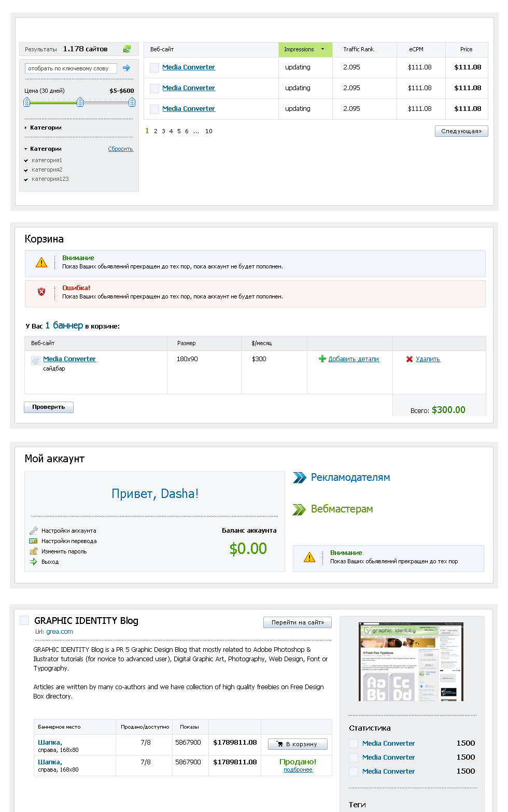This screenshot has width=508, height=812.
Task: Click the green exit arrow icon
Action: pyautogui.click(x=34, y=562)
